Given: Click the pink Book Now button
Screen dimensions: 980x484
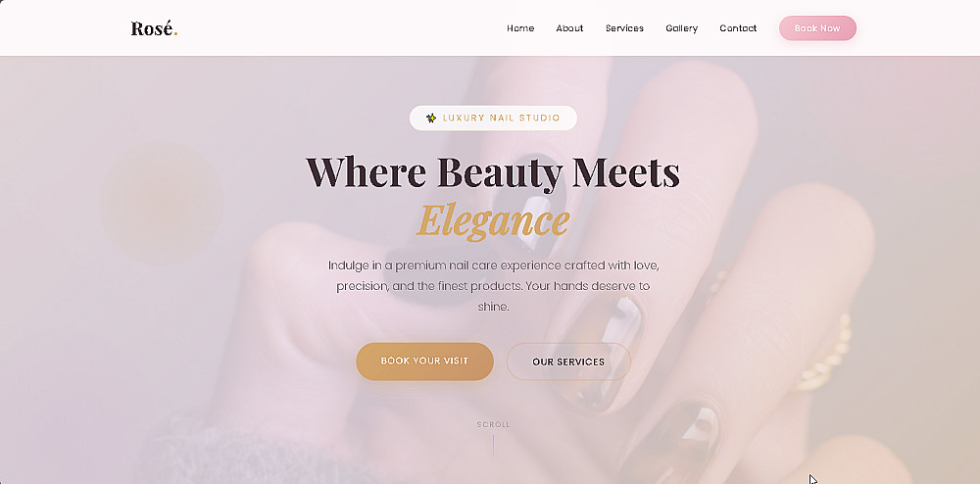Looking at the screenshot, I should tap(817, 28).
